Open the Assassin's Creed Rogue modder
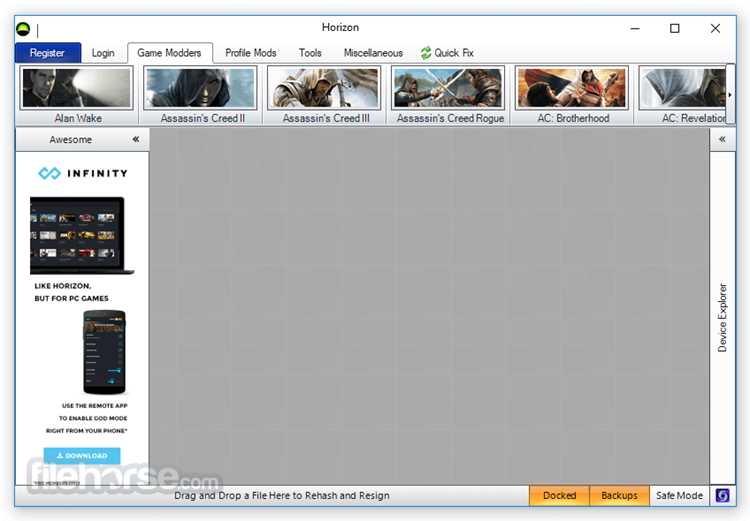The image size is (750, 521). click(x=448, y=95)
